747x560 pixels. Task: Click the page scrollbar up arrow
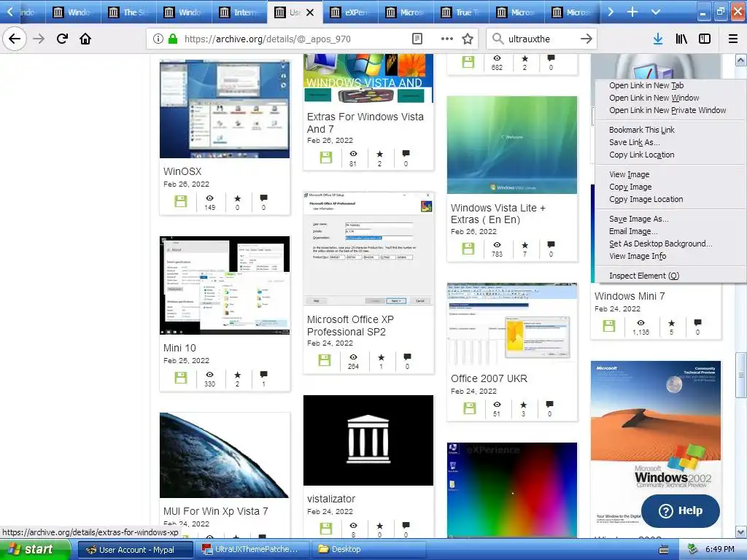pos(740,60)
